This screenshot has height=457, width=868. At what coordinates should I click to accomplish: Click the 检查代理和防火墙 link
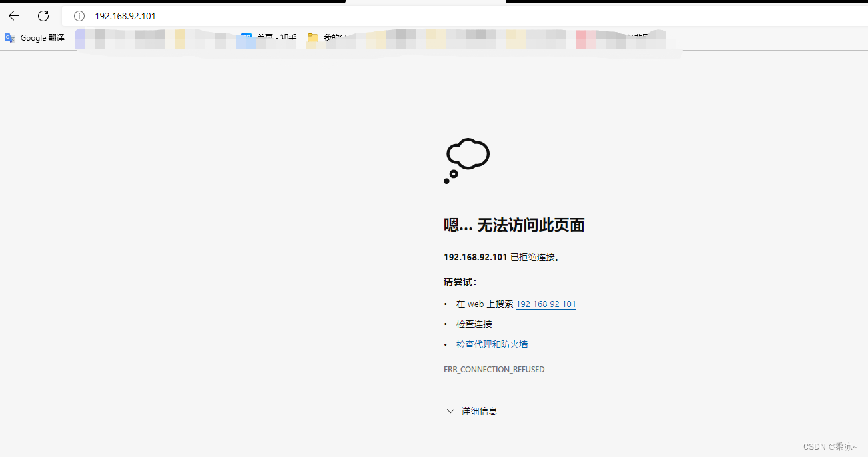tap(492, 344)
